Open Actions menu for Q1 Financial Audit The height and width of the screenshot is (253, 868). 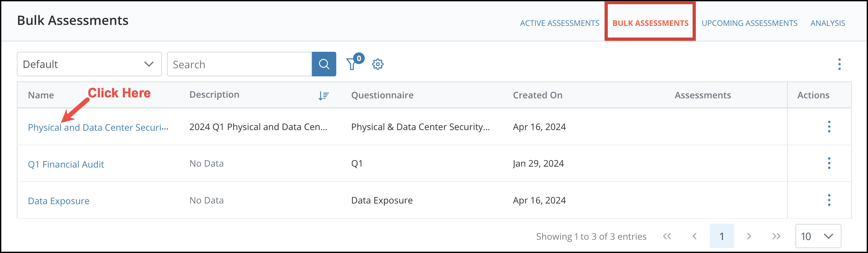(829, 163)
